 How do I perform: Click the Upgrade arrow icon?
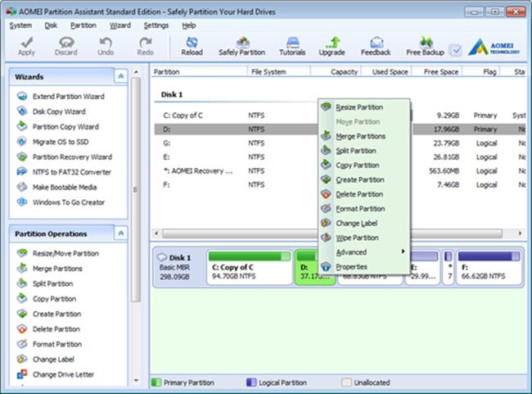[x=331, y=42]
